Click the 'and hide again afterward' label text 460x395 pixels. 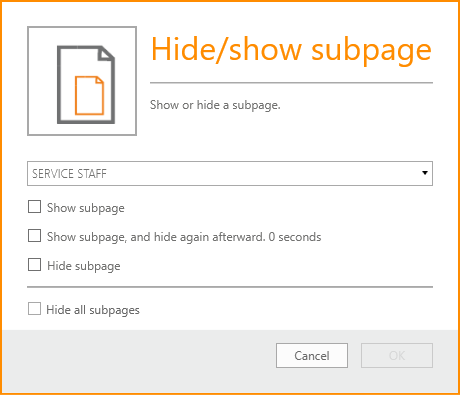198,237
